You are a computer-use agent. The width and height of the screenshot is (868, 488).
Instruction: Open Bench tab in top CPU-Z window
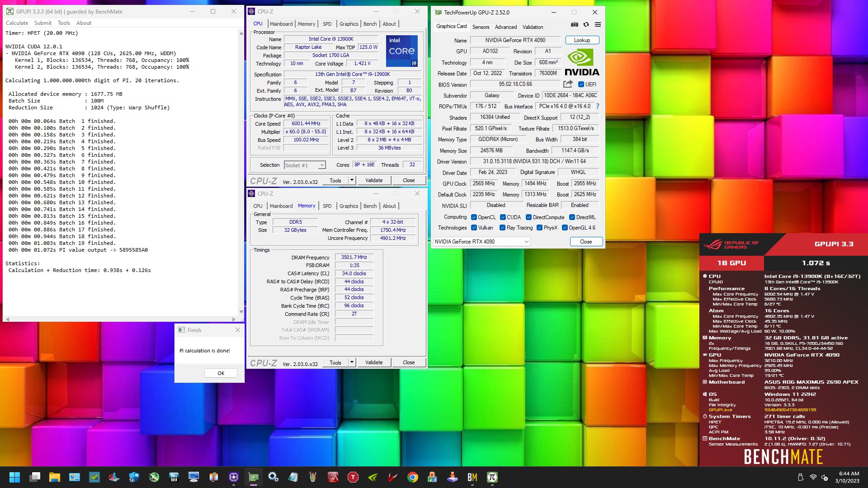[370, 24]
